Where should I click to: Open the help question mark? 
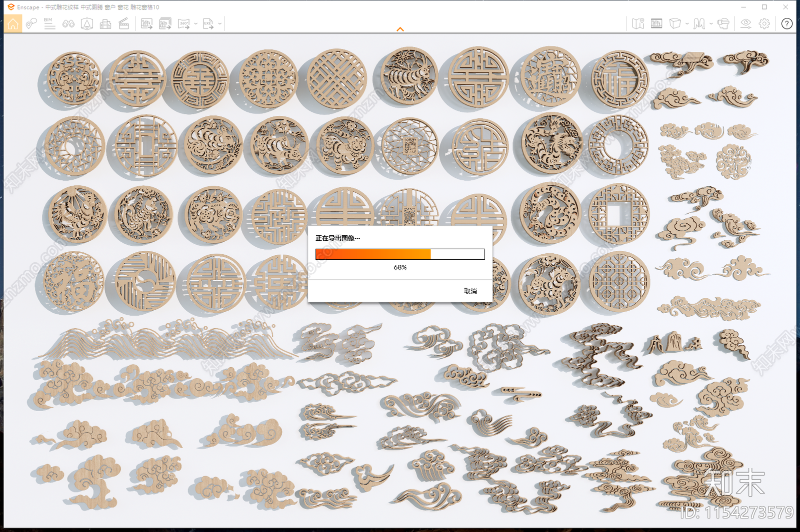pos(786,23)
